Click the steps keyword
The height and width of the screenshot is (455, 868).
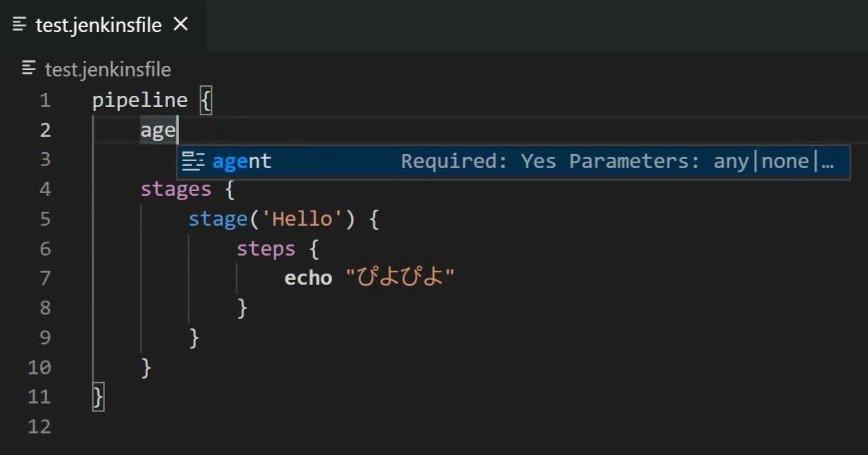(x=266, y=248)
